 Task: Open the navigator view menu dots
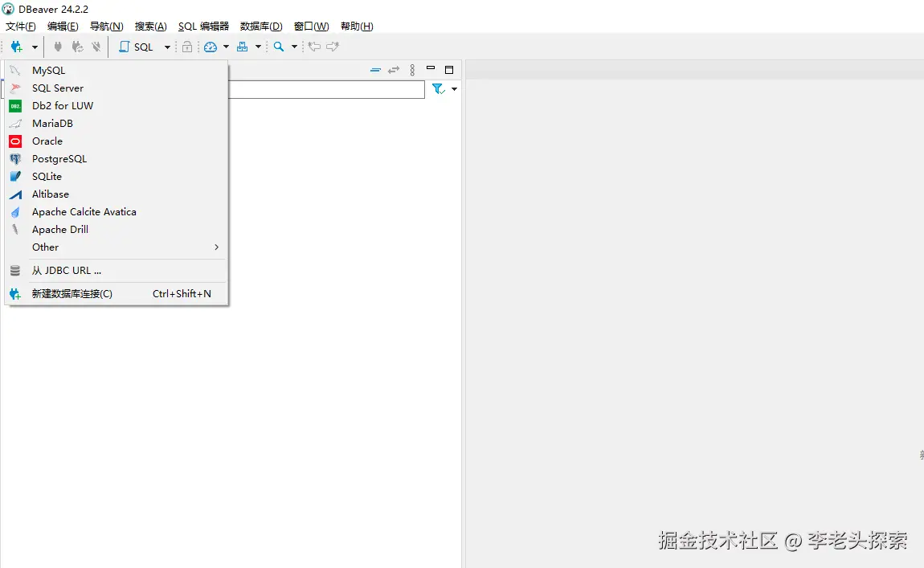412,70
